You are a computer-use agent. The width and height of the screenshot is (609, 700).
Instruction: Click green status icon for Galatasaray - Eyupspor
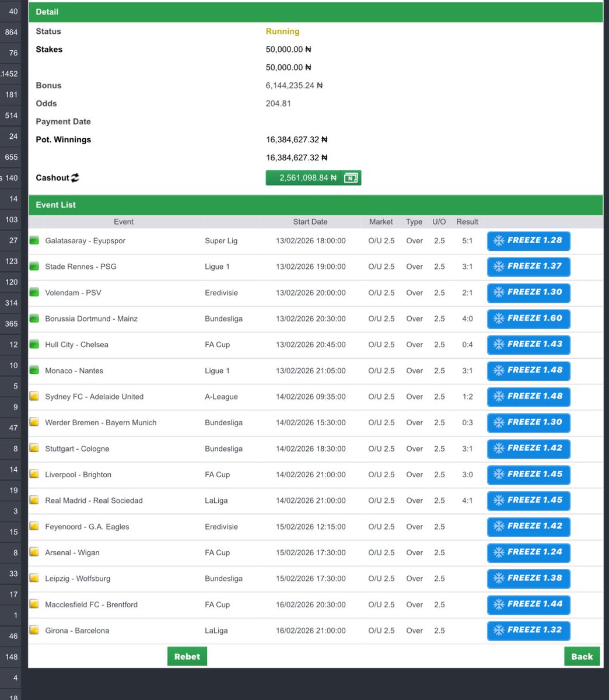click(x=34, y=240)
